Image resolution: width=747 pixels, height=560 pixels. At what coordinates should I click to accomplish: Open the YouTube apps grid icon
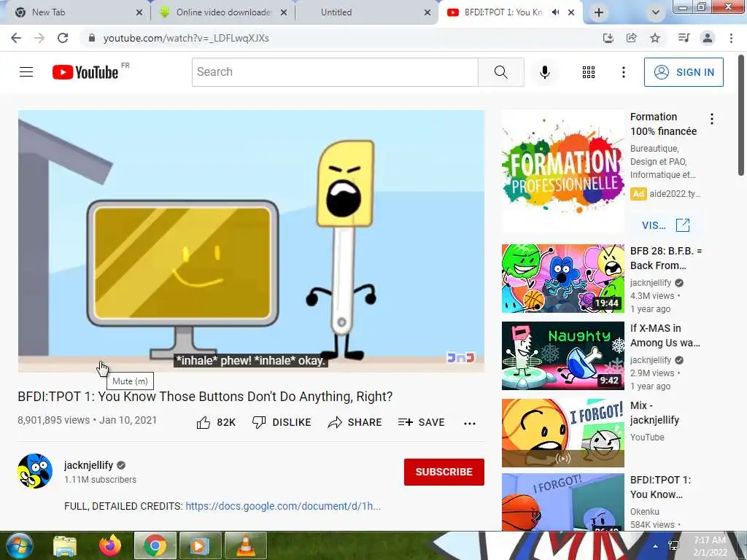point(589,72)
